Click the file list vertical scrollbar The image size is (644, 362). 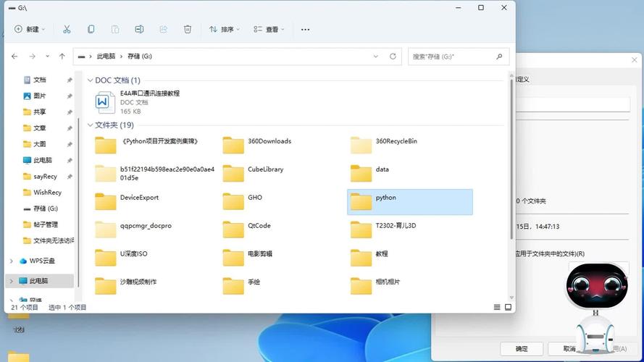coord(511,159)
